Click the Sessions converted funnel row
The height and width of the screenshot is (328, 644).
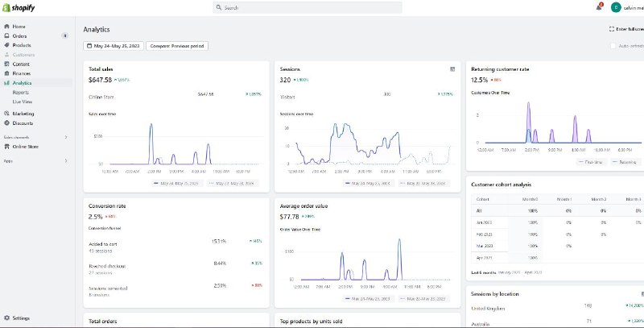click(175, 291)
